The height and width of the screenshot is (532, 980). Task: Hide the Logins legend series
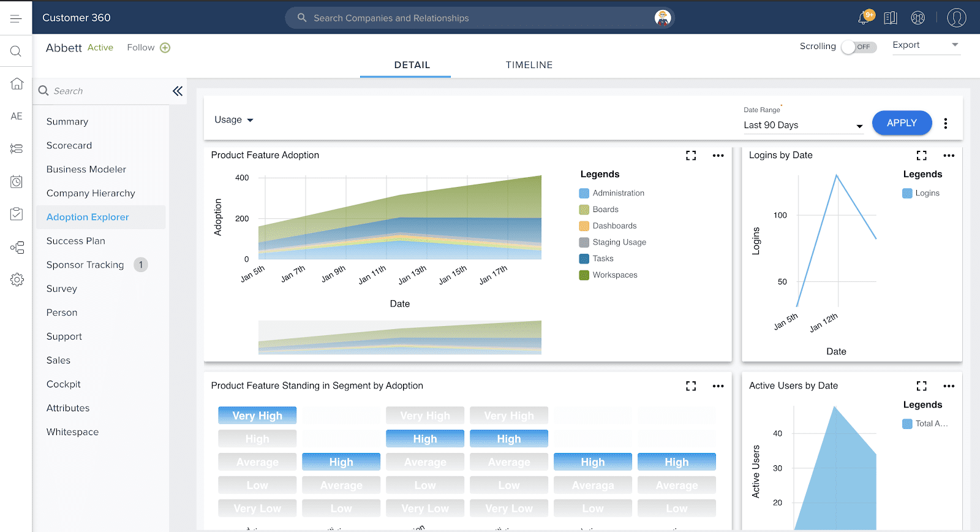coord(927,193)
